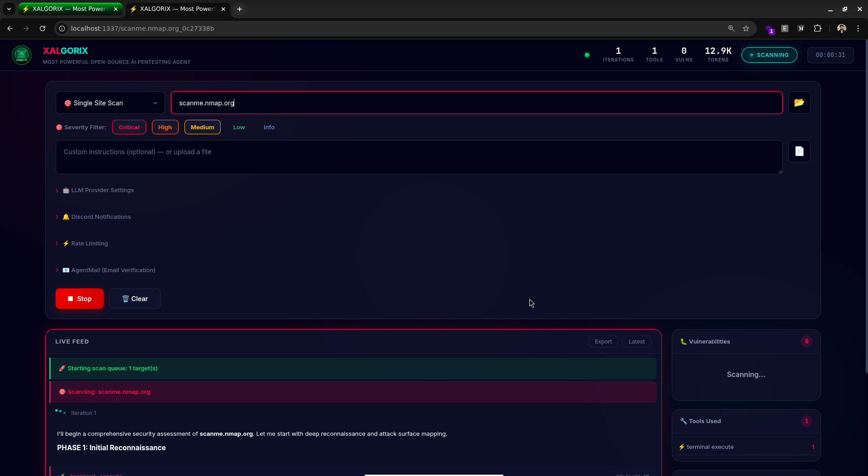Click 'Scanning: scanme.nmap.org' feed entry
This screenshot has height=476, width=868.
[353, 392]
